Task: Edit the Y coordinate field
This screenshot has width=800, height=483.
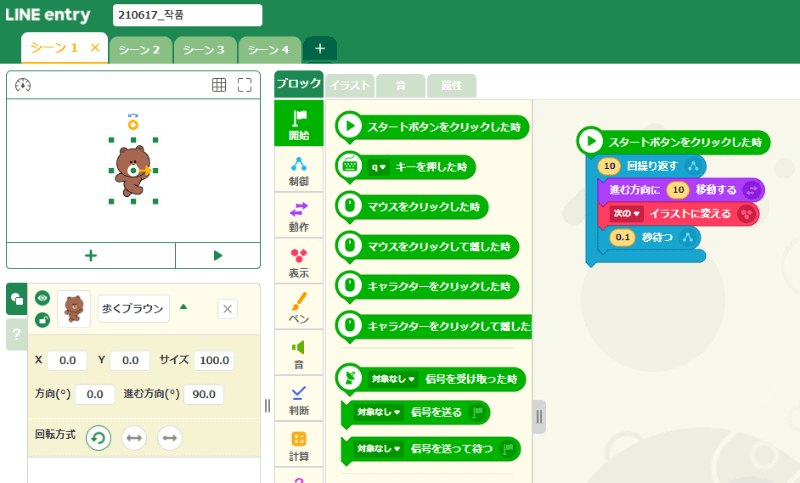Action: tap(130, 360)
